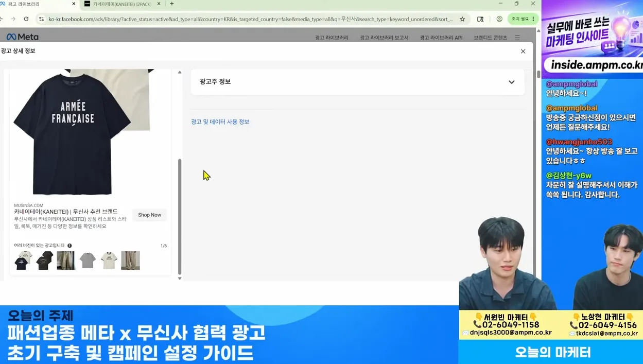
Task: Click the 카네이테이(KANEITEI) | 무신사 추천 브랜드 headline
Action: click(65, 212)
